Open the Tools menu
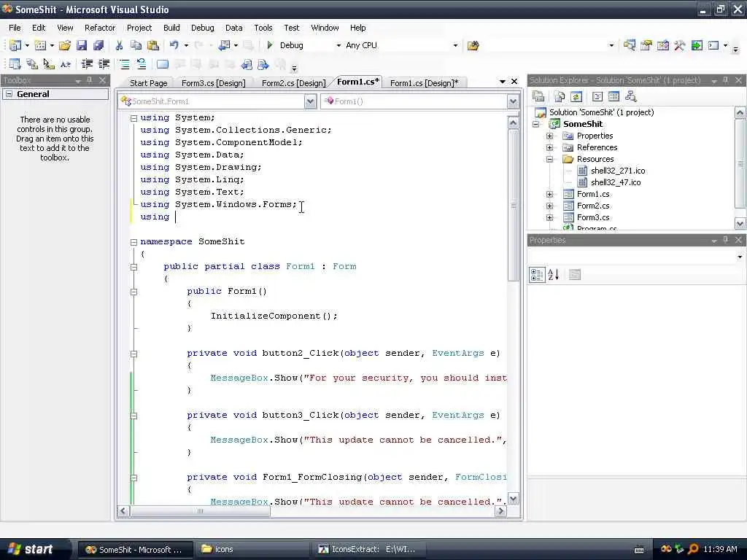This screenshot has width=747, height=560. pos(263,28)
